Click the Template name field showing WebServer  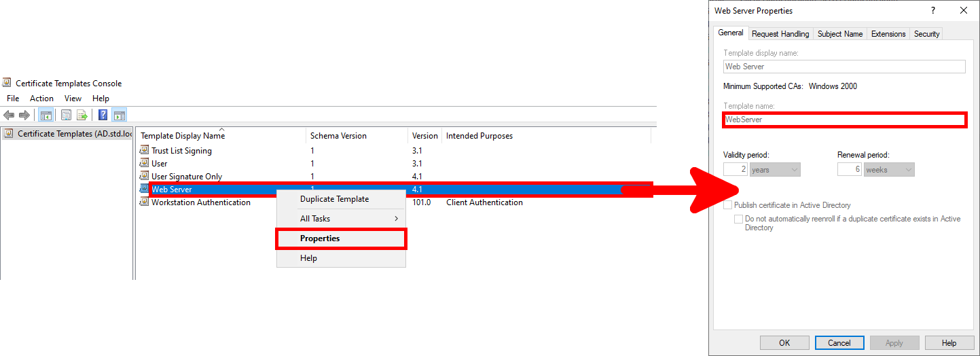844,120
